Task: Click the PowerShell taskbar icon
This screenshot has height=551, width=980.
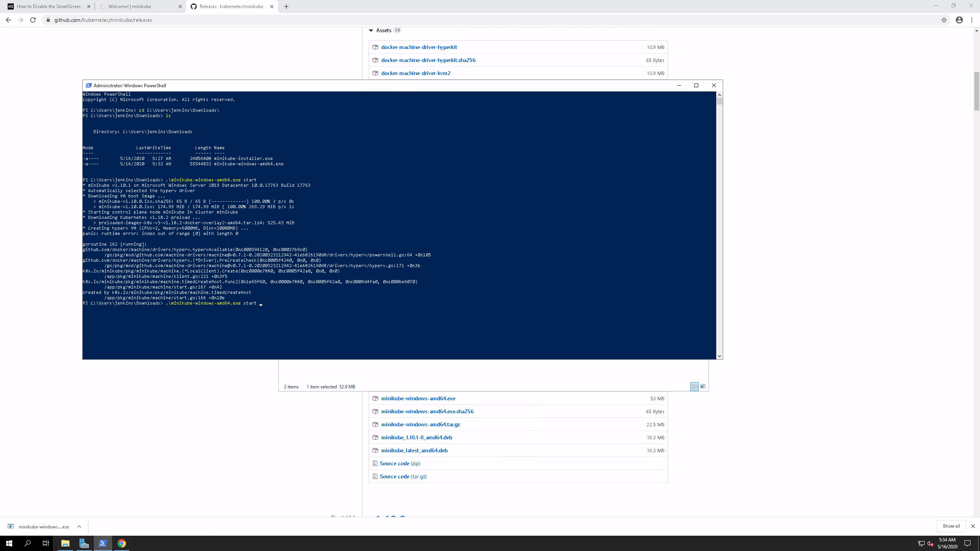Action: [103, 543]
